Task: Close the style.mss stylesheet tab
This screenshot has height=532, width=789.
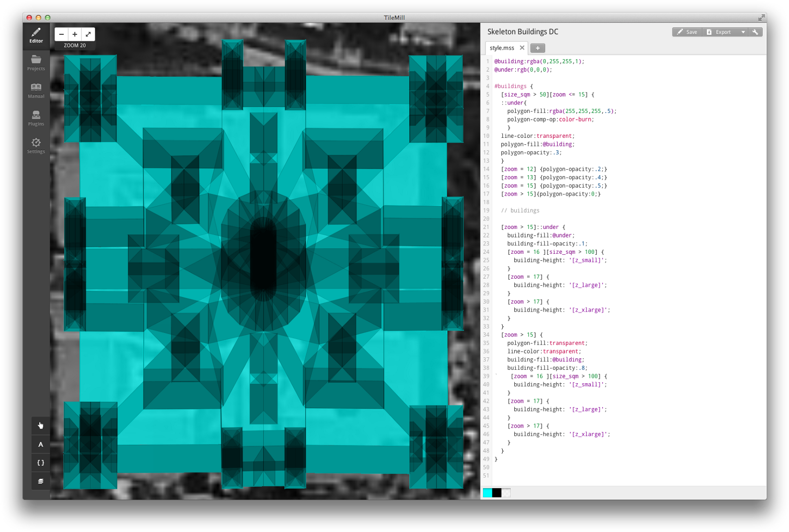Action: [x=522, y=48]
